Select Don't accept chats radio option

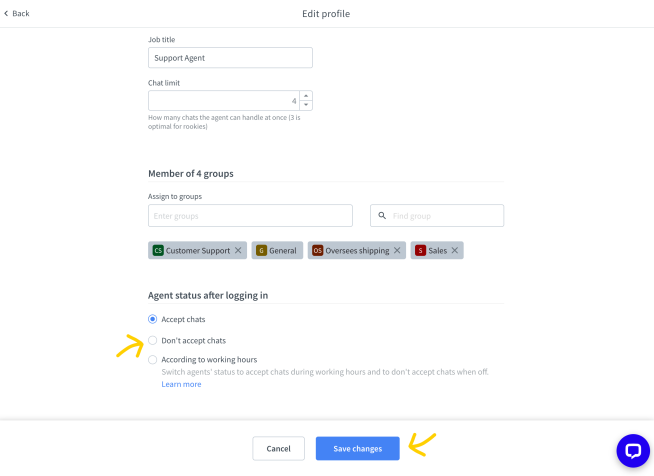click(x=153, y=340)
